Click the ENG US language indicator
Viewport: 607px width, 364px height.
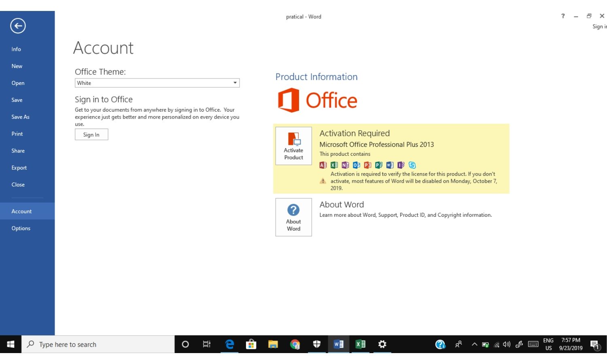(x=548, y=344)
